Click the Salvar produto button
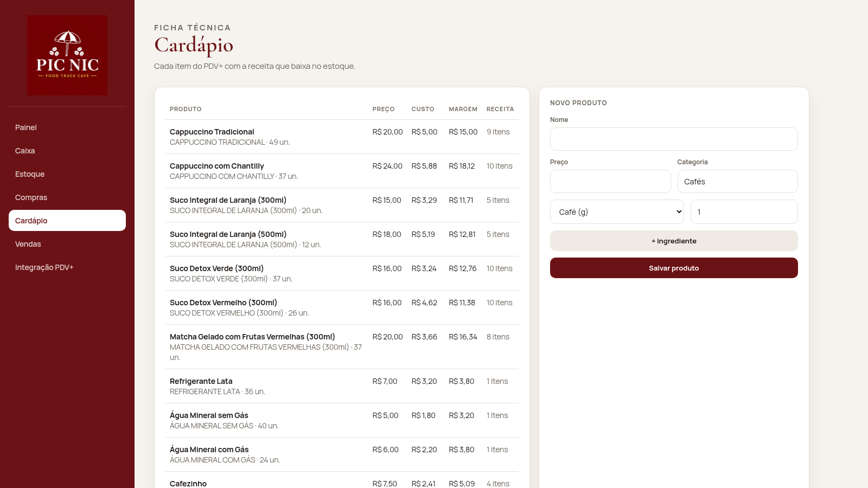Viewport: 868px width, 488px height. tap(674, 268)
